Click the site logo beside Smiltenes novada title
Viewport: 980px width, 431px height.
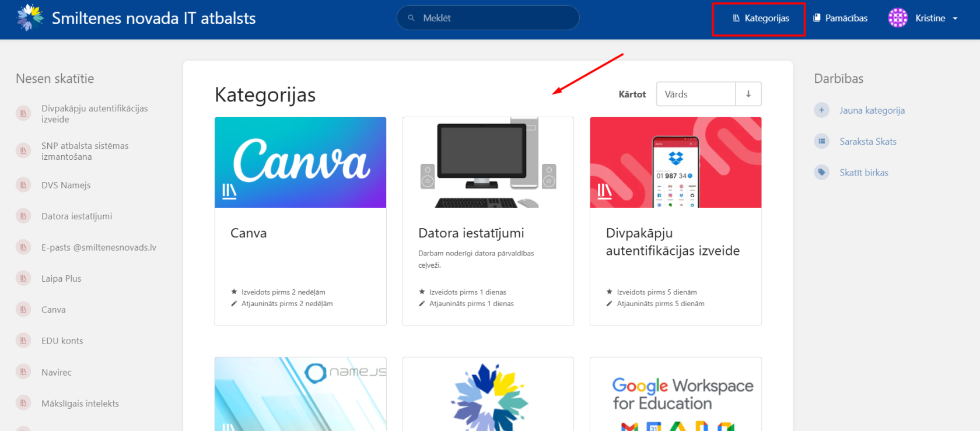[x=30, y=17]
